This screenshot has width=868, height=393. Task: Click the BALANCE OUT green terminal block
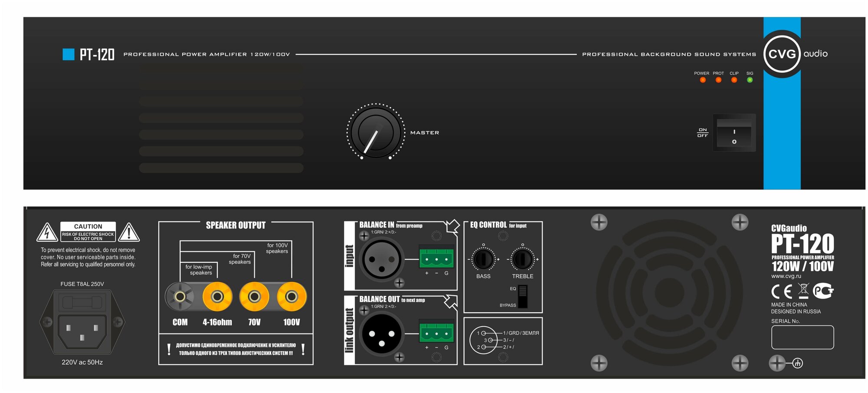437,332
